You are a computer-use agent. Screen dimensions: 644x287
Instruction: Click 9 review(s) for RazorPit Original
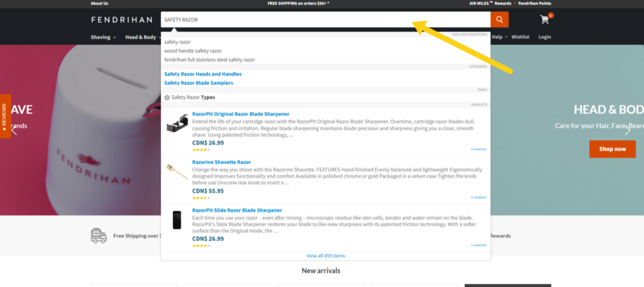tap(479, 149)
